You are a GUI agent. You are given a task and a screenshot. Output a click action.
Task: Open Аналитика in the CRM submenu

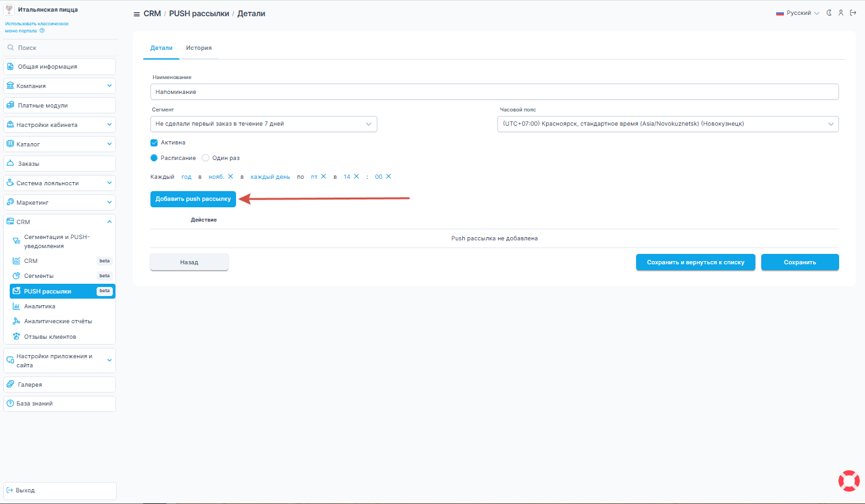62,306
